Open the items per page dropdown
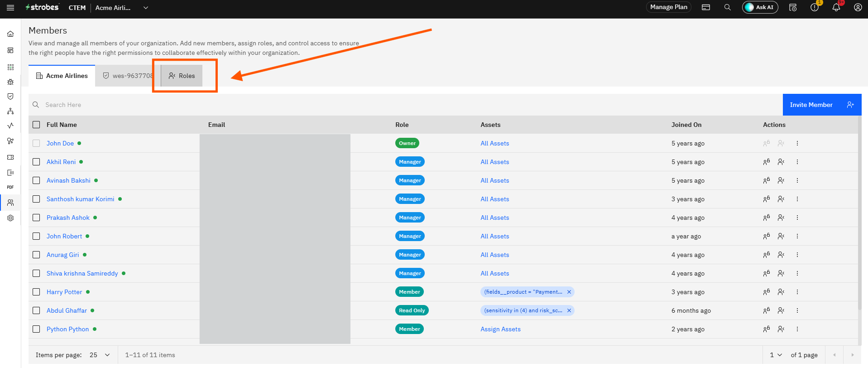 coord(100,355)
